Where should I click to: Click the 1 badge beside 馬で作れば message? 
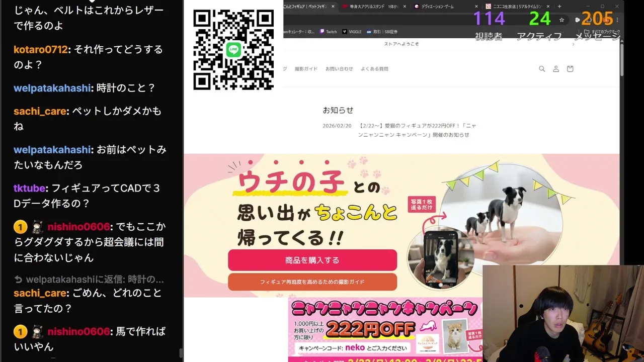[x=20, y=332]
